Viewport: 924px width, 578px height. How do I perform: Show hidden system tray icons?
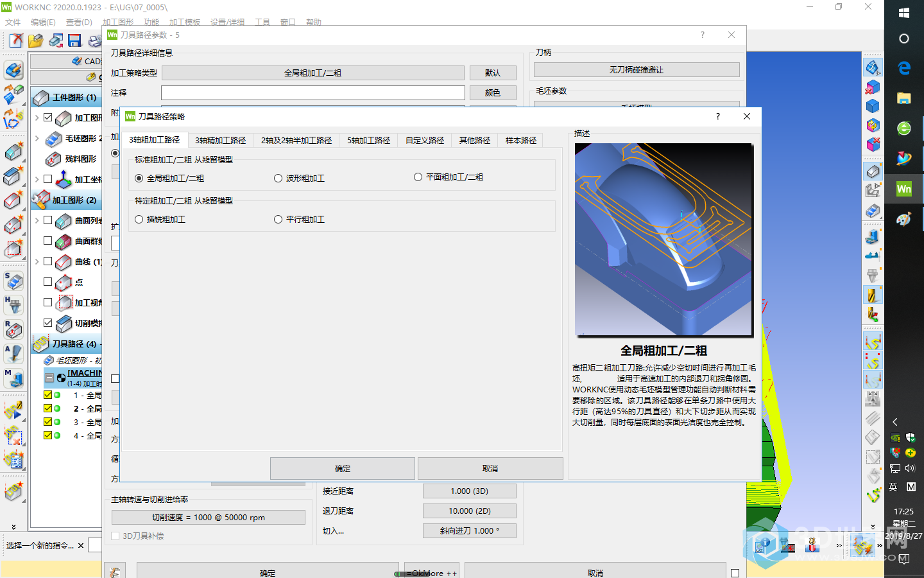coord(894,422)
